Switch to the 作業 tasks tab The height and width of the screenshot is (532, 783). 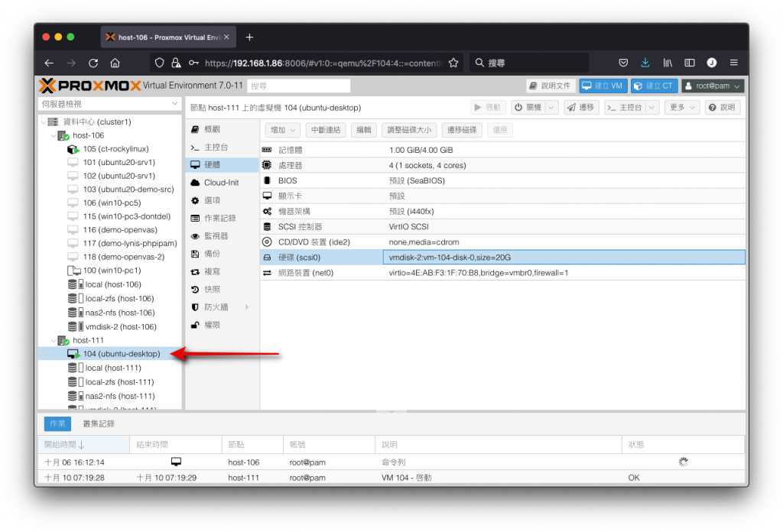click(57, 423)
